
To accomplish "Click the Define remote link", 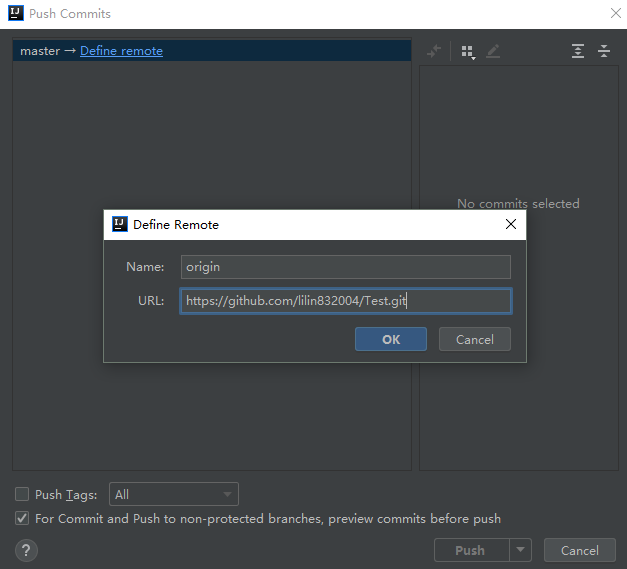I will click(121, 51).
